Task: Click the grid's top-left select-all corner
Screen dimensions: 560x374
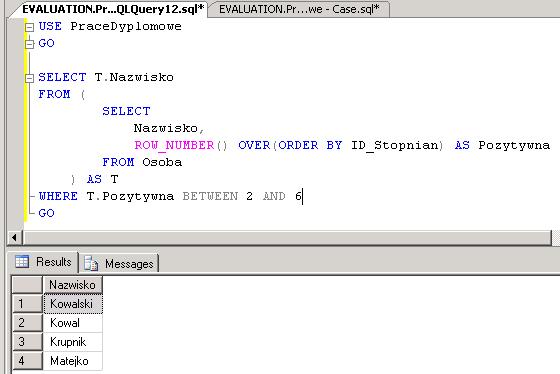Action: [27, 285]
